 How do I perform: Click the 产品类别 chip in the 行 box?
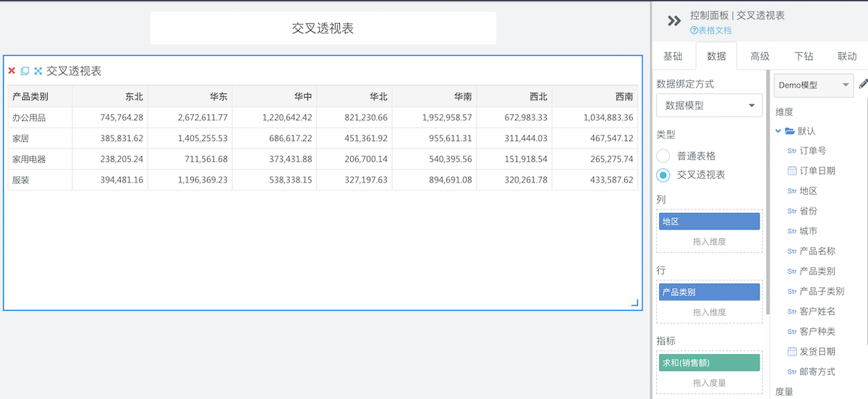[x=710, y=292]
